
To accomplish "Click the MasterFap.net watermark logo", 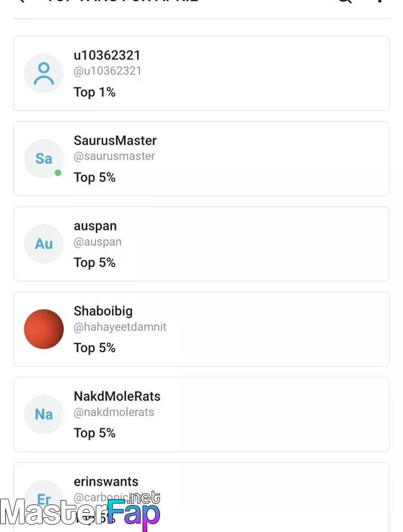I will coord(80,511).
